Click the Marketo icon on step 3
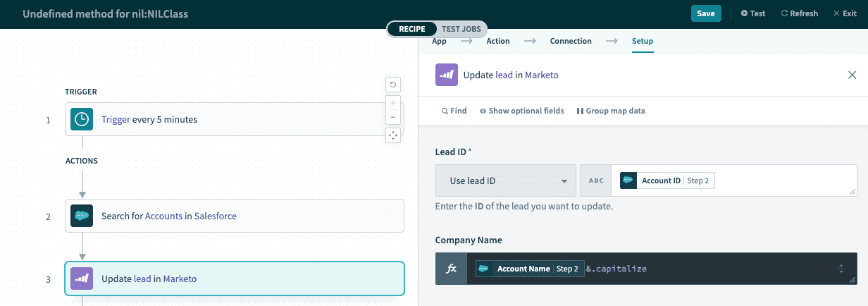The width and height of the screenshot is (868, 306). point(82,279)
